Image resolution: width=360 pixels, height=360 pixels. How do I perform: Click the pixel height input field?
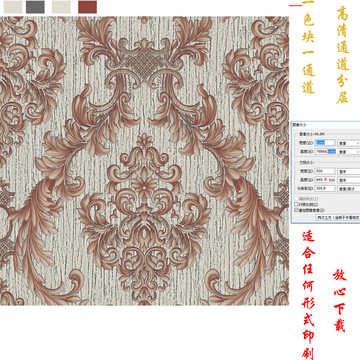(x=325, y=151)
